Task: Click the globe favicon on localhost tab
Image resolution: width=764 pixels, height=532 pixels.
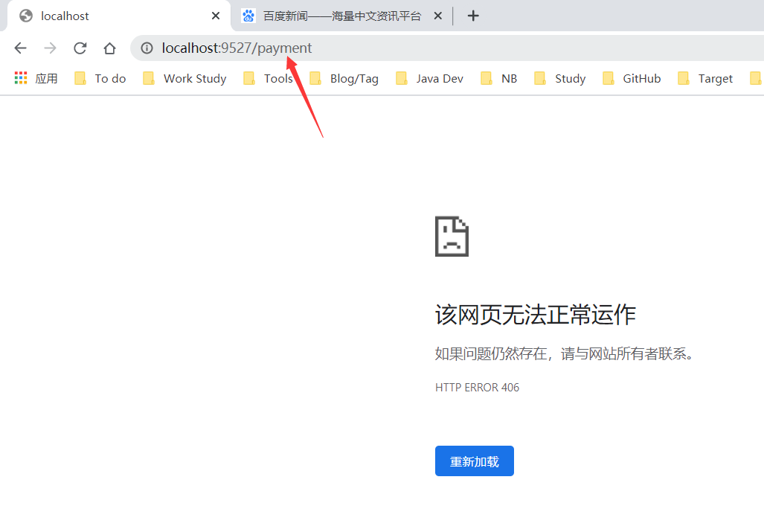Action: click(26, 16)
